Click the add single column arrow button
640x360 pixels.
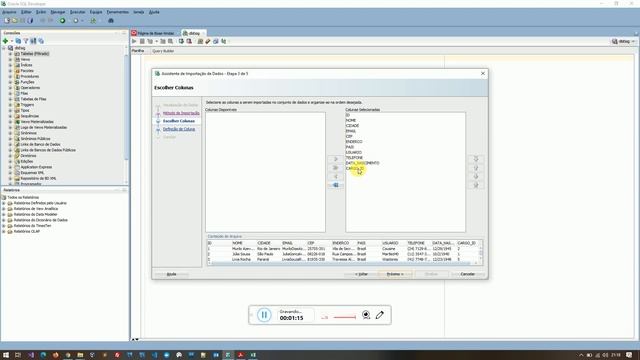(336, 159)
